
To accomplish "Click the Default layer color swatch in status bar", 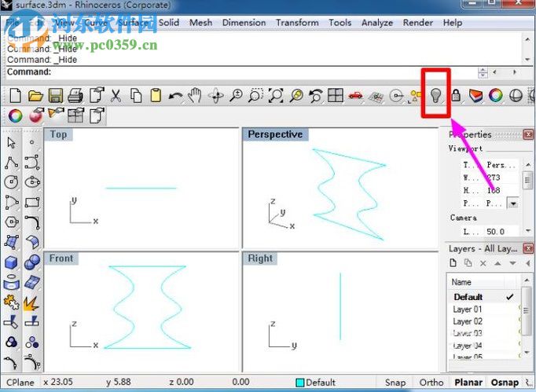I will pyautogui.click(x=299, y=383).
